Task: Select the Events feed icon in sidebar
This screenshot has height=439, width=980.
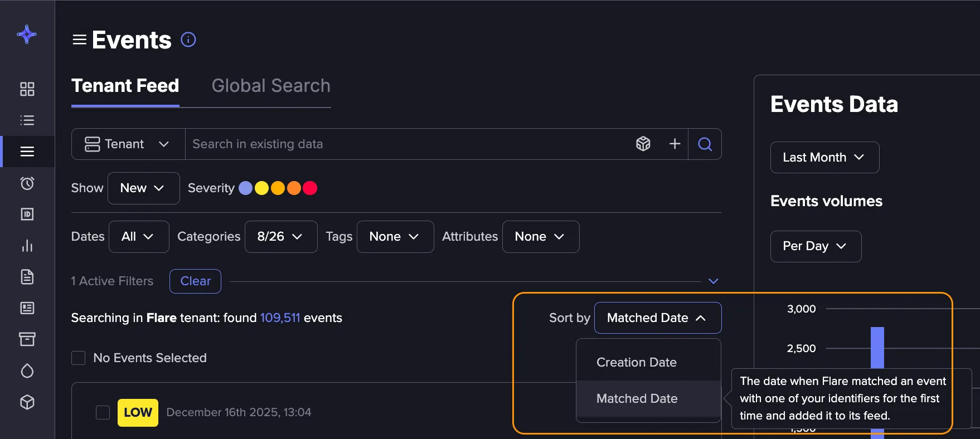Action: (x=27, y=152)
